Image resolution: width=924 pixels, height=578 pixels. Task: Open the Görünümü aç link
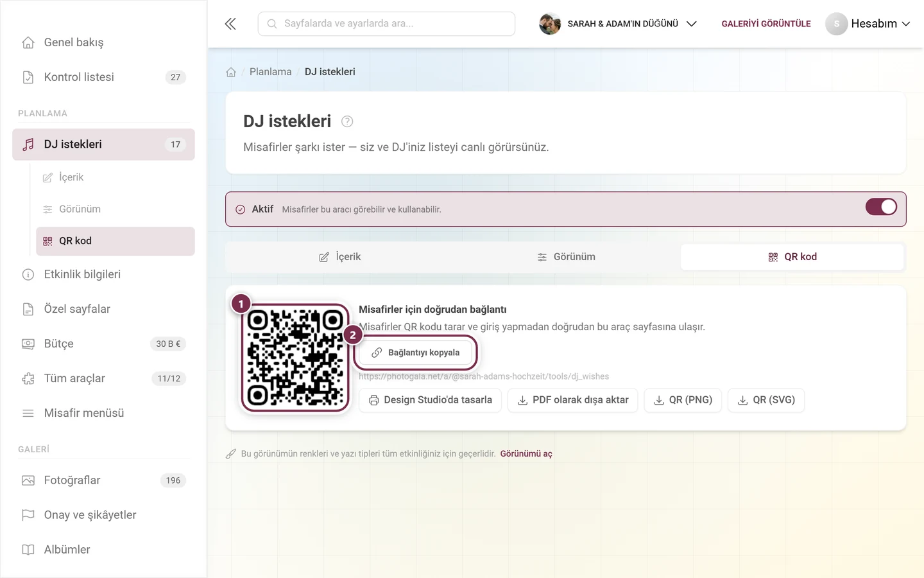526,454
